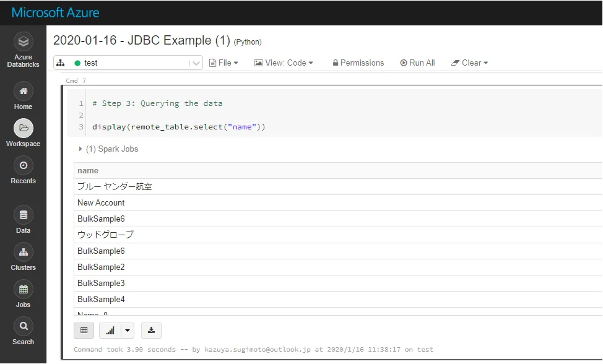Open the Clear menu

(470, 63)
